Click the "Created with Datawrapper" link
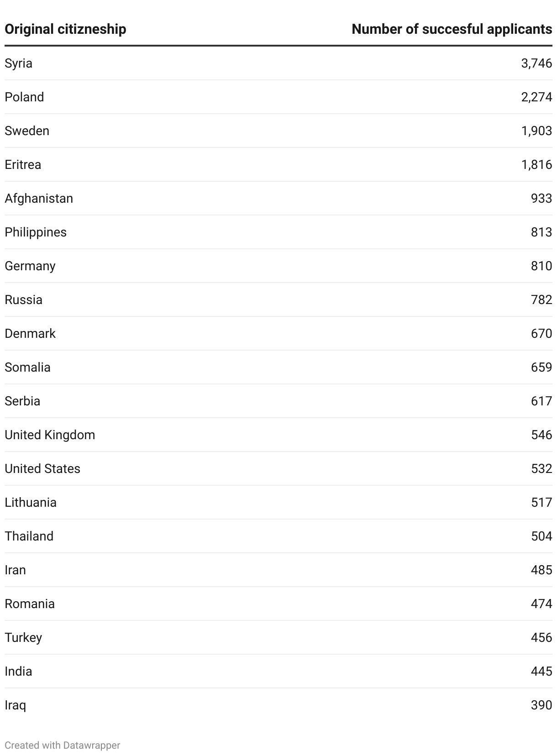This screenshot has height=756, width=557. tap(63, 745)
